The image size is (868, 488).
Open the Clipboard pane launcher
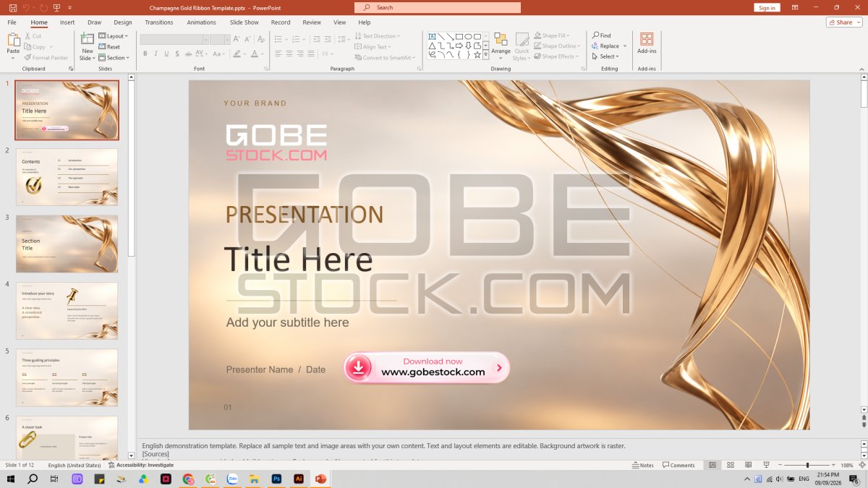[70, 69]
